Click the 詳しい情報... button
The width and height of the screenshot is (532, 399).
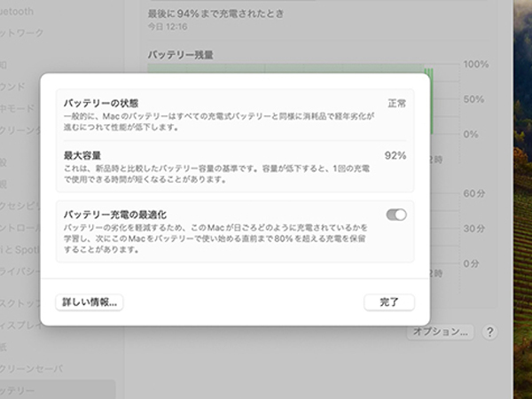click(x=90, y=302)
